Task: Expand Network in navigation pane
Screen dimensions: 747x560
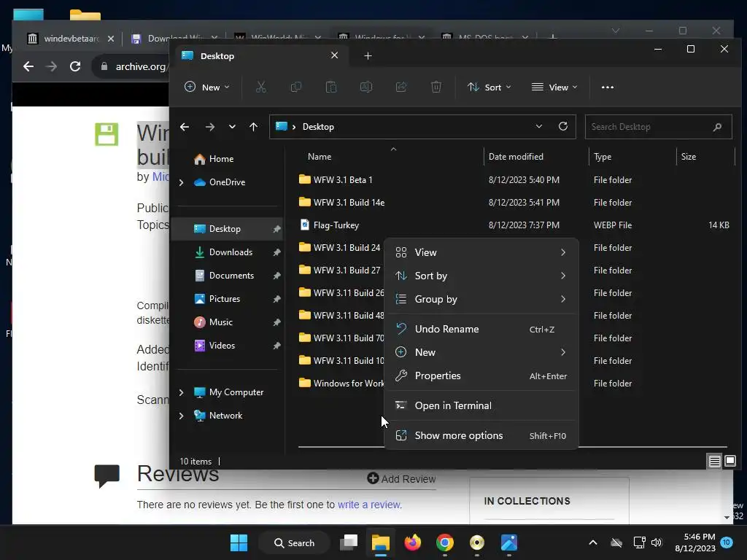Action: (x=181, y=416)
